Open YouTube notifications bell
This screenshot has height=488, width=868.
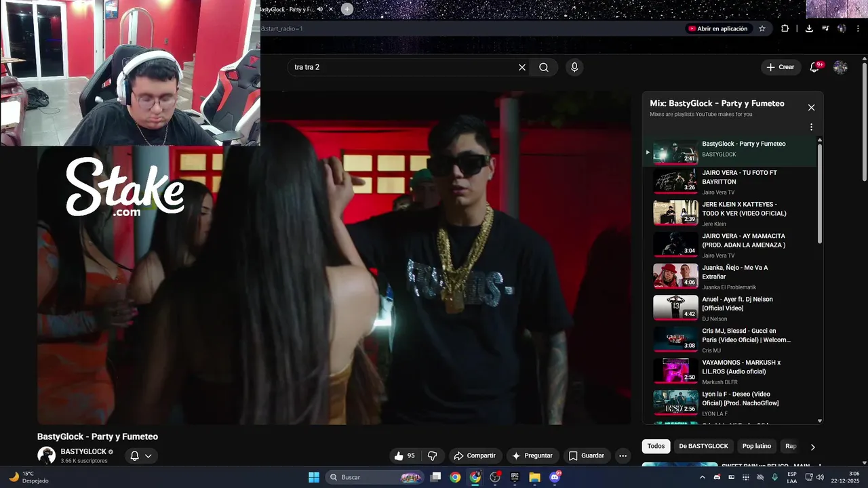pos(814,67)
